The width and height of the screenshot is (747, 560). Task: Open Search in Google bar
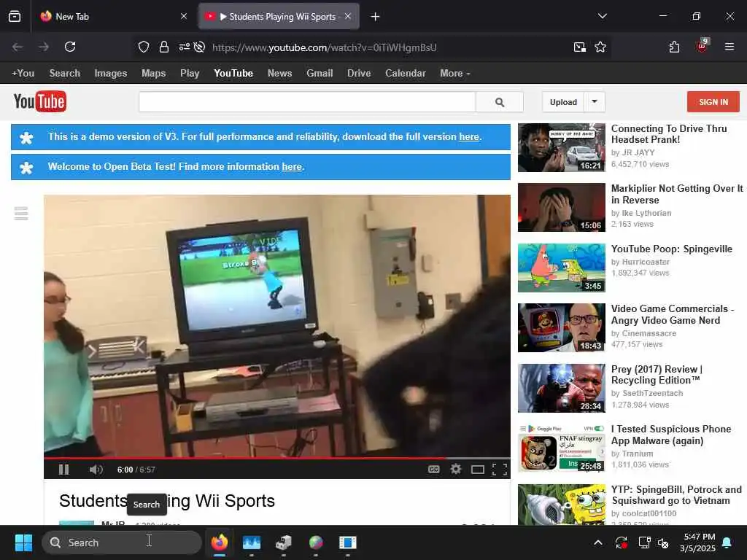pyautogui.click(x=65, y=74)
